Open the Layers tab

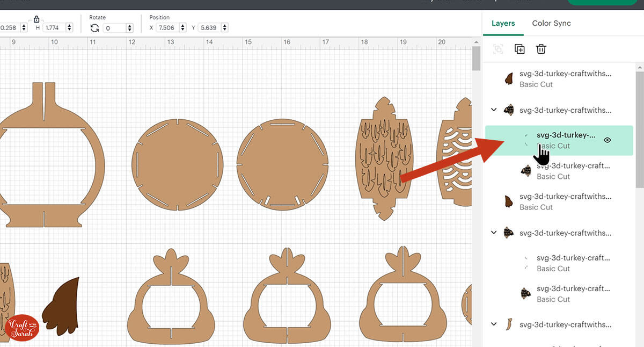pos(503,24)
